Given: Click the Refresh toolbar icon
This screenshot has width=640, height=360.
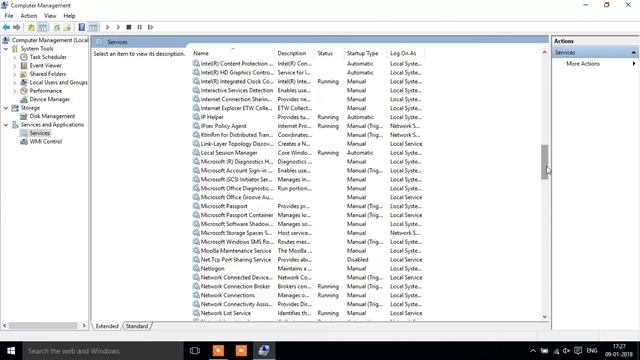Looking at the screenshot, I should click(x=57, y=27).
